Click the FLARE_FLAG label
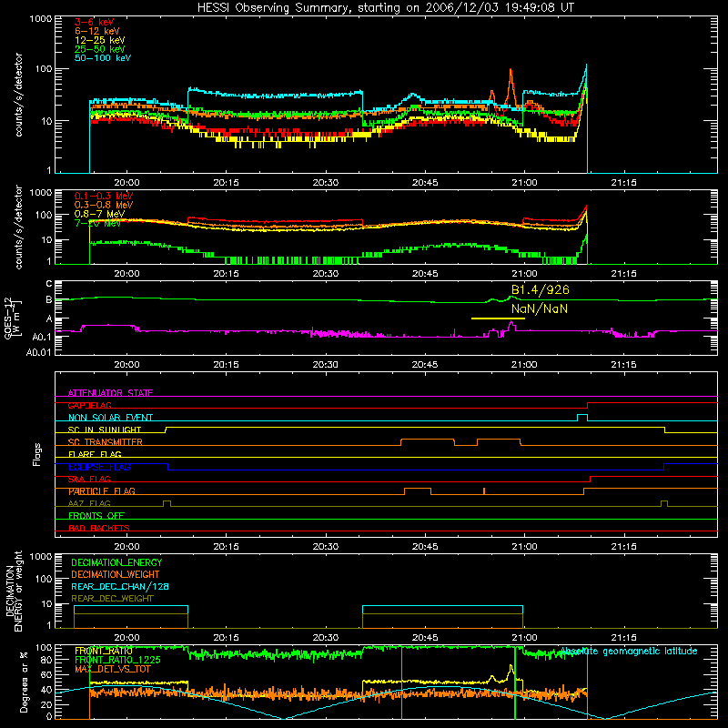Image resolution: width=728 pixels, height=728 pixels. [x=95, y=454]
